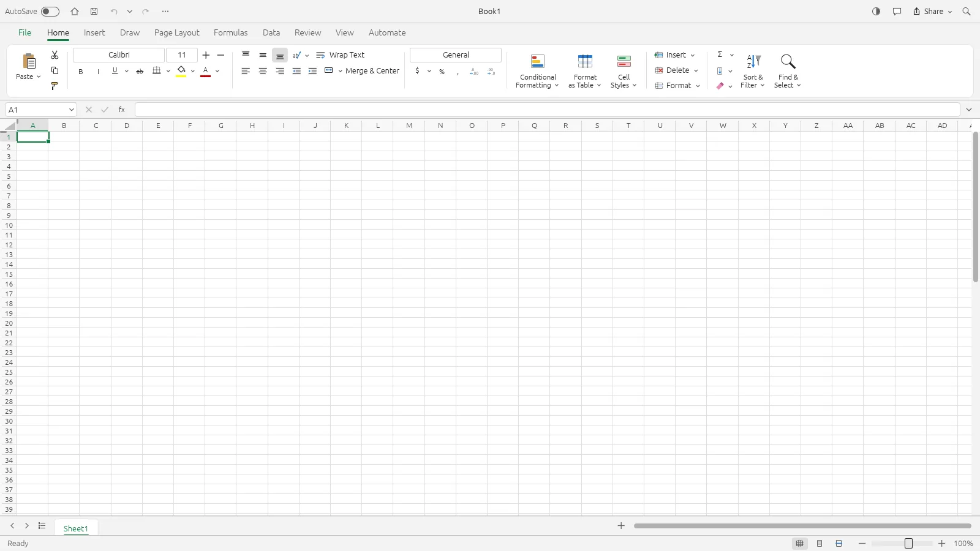980x551 pixels.
Task: Decrease font size with minus icon
Action: point(221,55)
